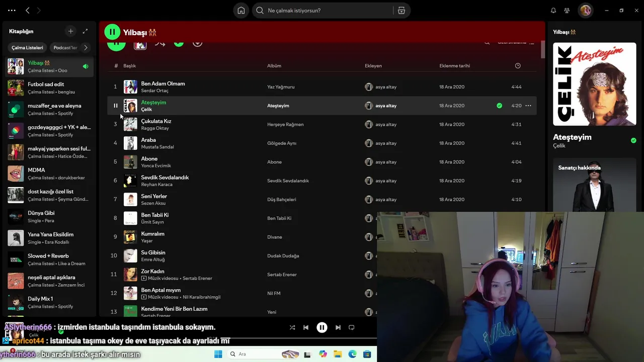Image resolution: width=644 pixels, height=362 pixels.
Task: Open the Dünya Gibi single
Action: 50,217
